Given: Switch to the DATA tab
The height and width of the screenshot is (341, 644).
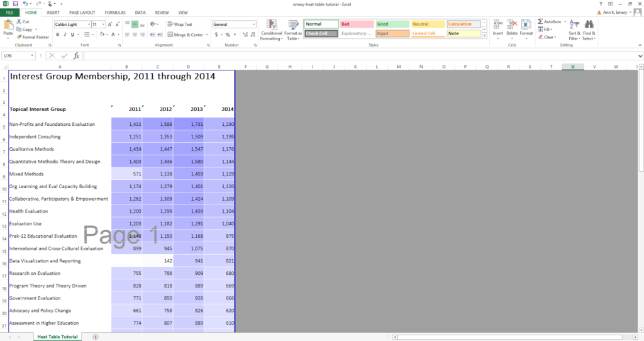Looking at the screenshot, I should point(140,13).
